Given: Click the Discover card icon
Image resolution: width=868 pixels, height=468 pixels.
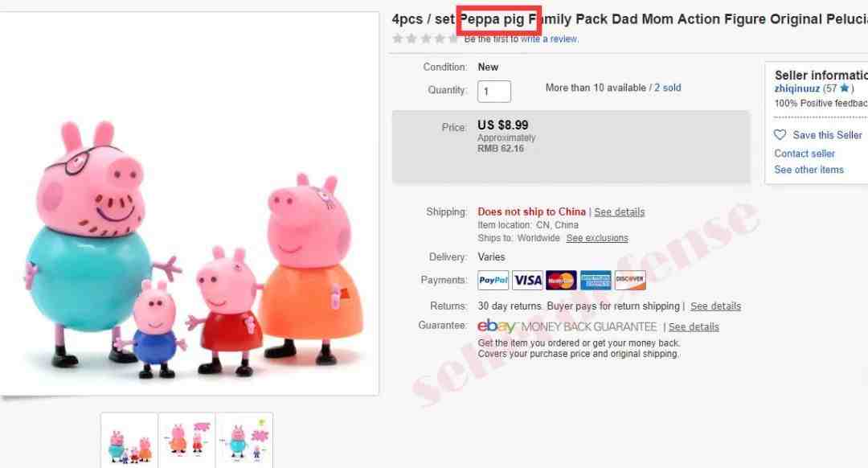Looking at the screenshot, I should pos(629,281).
